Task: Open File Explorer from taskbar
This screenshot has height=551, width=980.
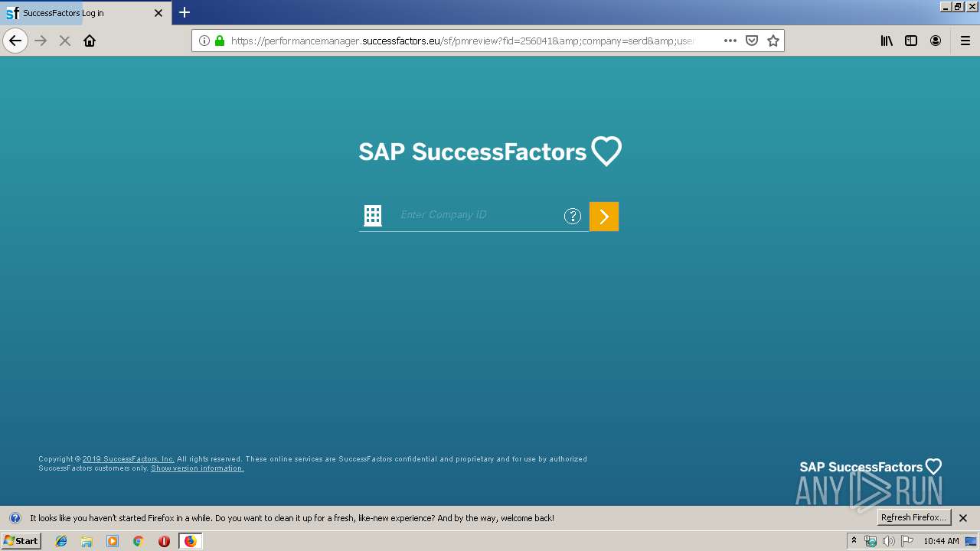Action: coord(87,541)
